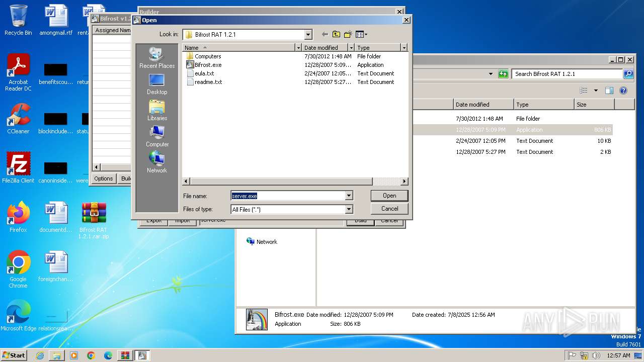The width and height of the screenshot is (644, 362).
Task: Open WinRAR from the taskbar
Action: 125,355
